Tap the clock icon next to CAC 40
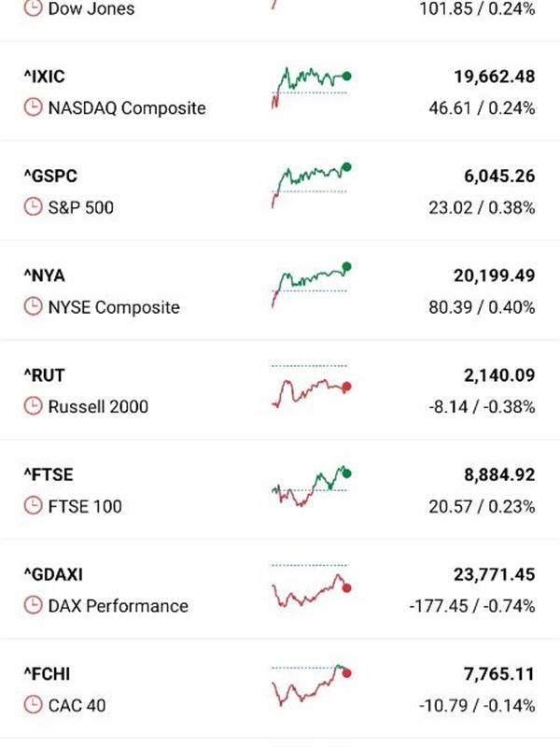 click(33, 705)
